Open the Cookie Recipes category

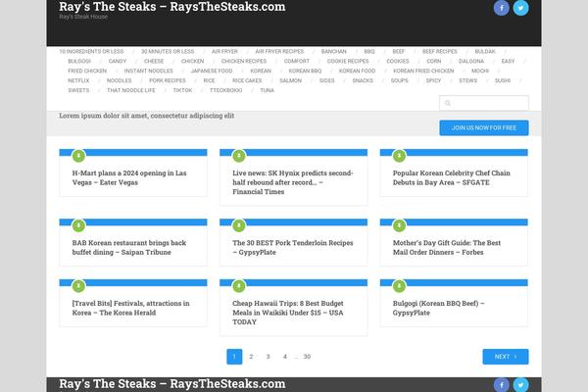point(348,61)
